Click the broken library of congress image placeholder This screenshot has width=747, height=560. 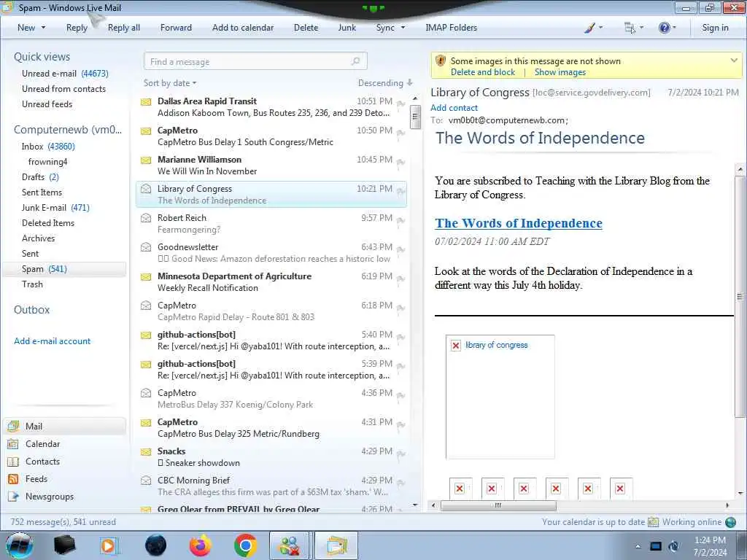(500, 397)
